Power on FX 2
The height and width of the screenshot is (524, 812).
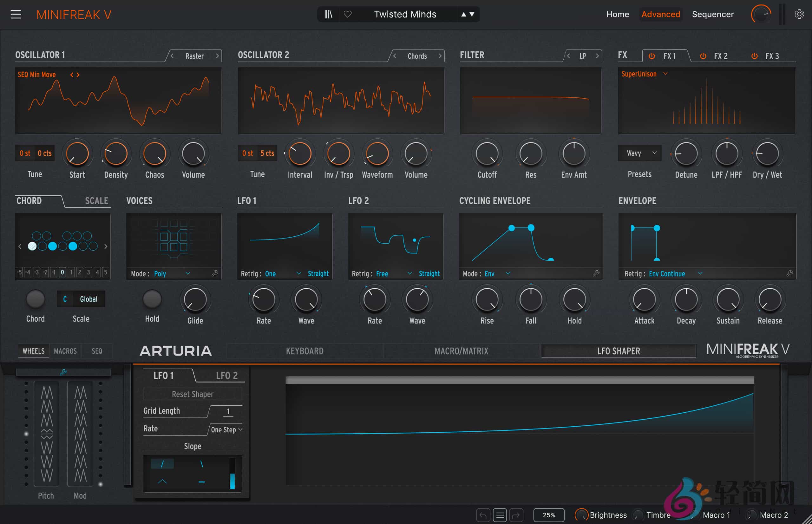pyautogui.click(x=703, y=56)
